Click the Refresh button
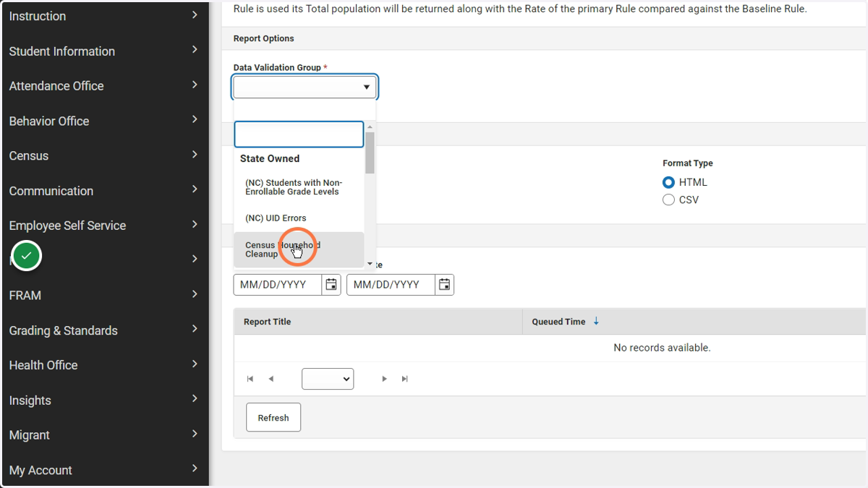868x488 pixels. 273,418
